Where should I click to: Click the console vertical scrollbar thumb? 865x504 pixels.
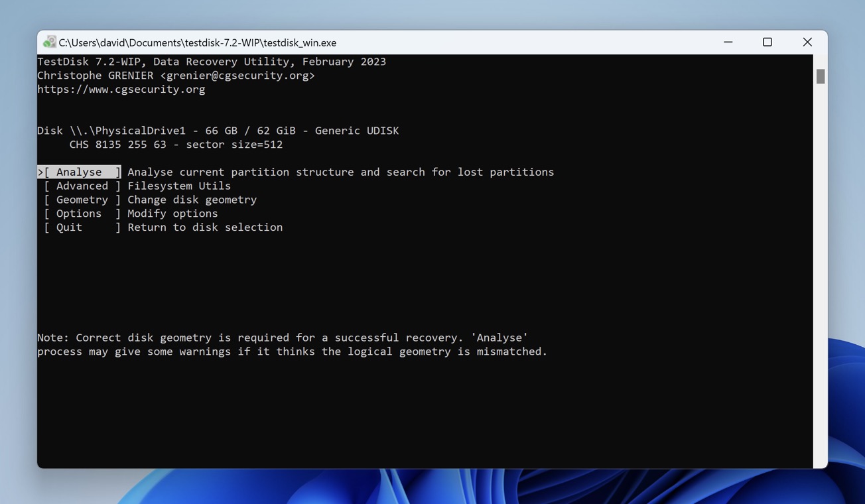(821, 76)
